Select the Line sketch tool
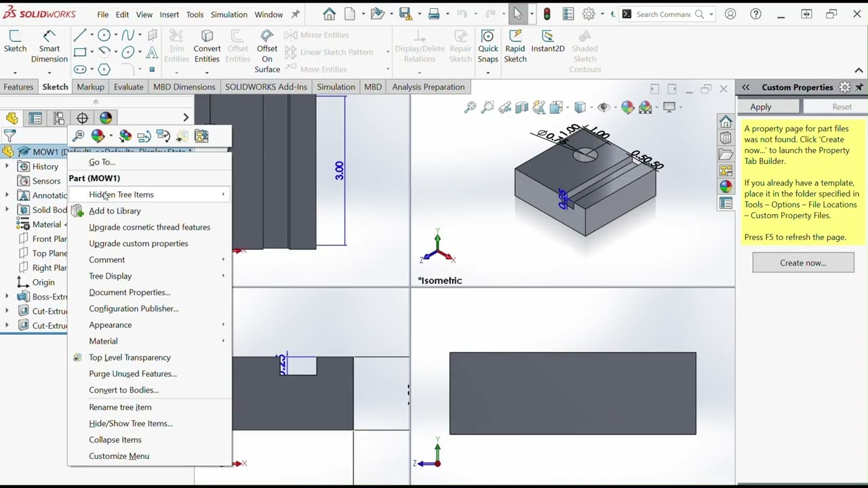 [x=80, y=35]
